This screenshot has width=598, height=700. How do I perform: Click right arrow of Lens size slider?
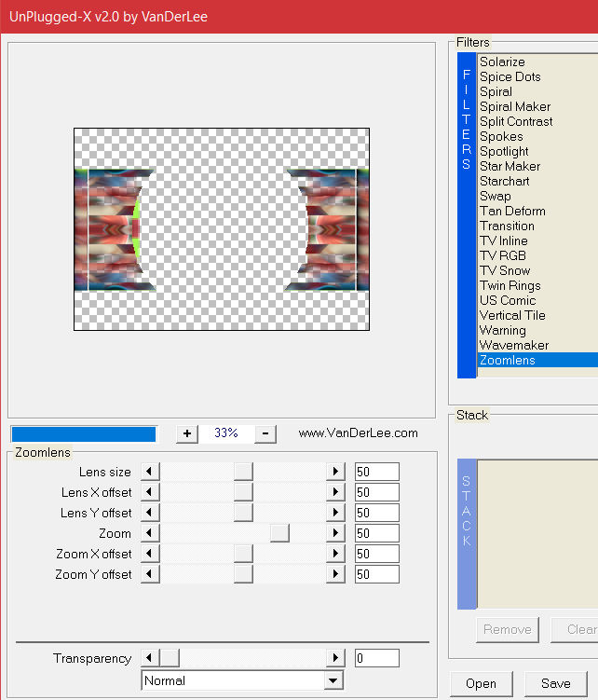coord(335,472)
